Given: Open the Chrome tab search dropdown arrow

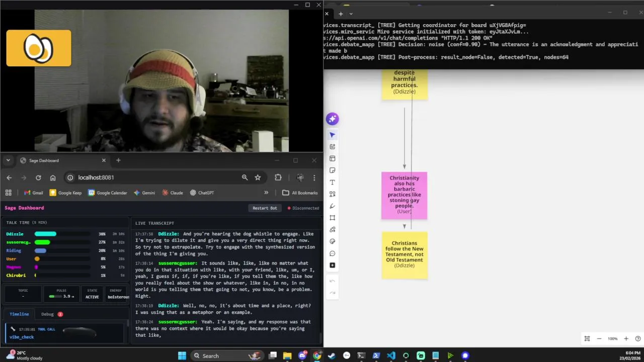Looking at the screenshot, I should click(8, 160).
